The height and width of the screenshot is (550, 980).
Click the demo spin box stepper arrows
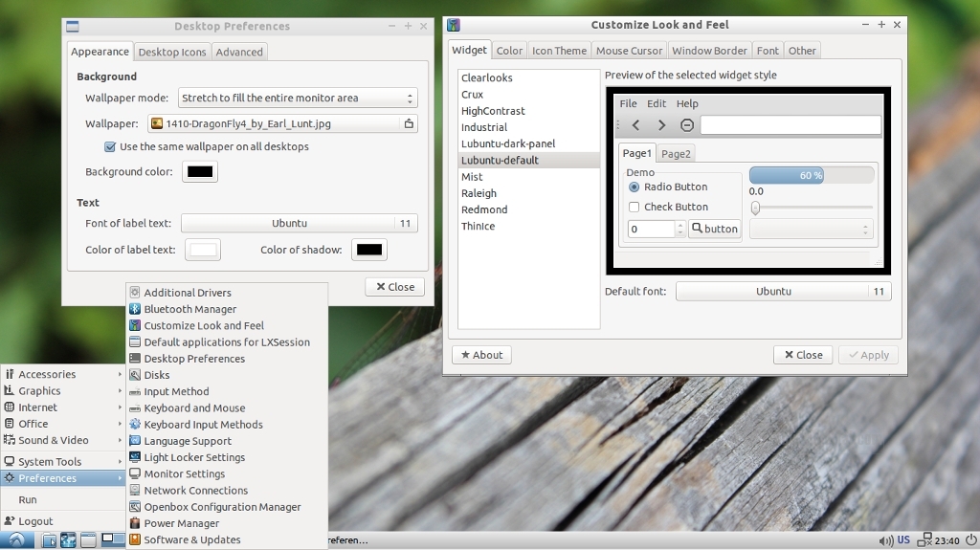click(x=680, y=230)
